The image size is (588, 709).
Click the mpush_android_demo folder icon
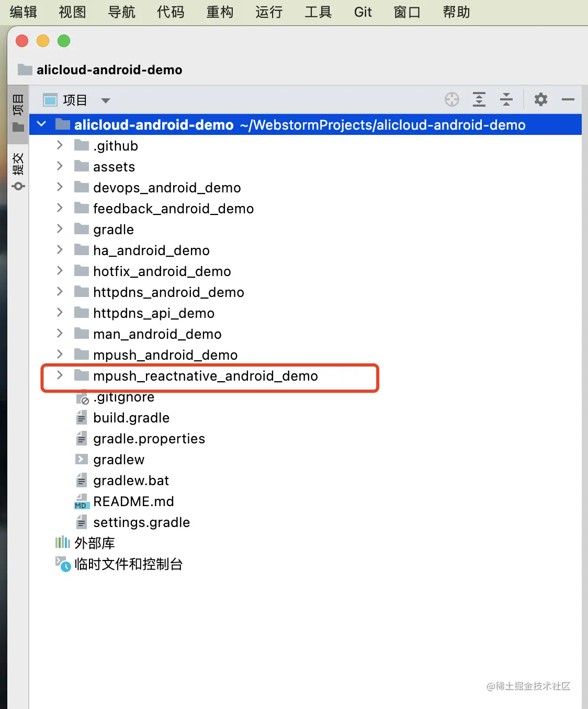[82, 354]
